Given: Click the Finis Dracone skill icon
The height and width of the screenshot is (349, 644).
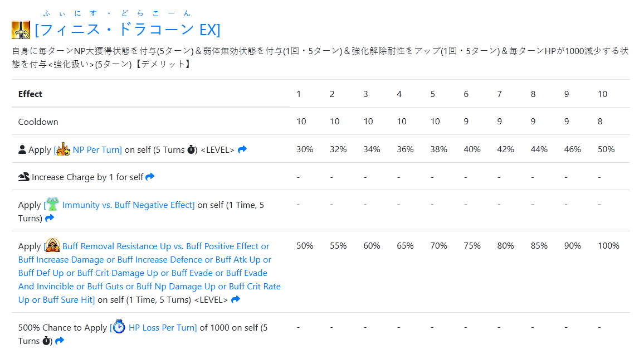Looking at the screenshot, I should (21, 30).
